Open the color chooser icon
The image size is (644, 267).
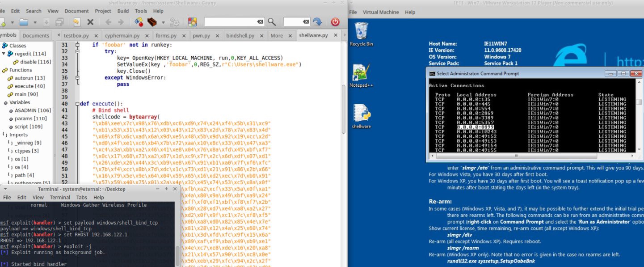192,22
